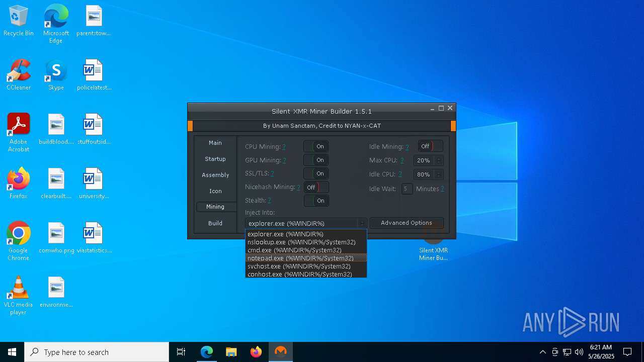Click CPU Mining help question mark
644x362 pixels.
(x=284, y=147)
